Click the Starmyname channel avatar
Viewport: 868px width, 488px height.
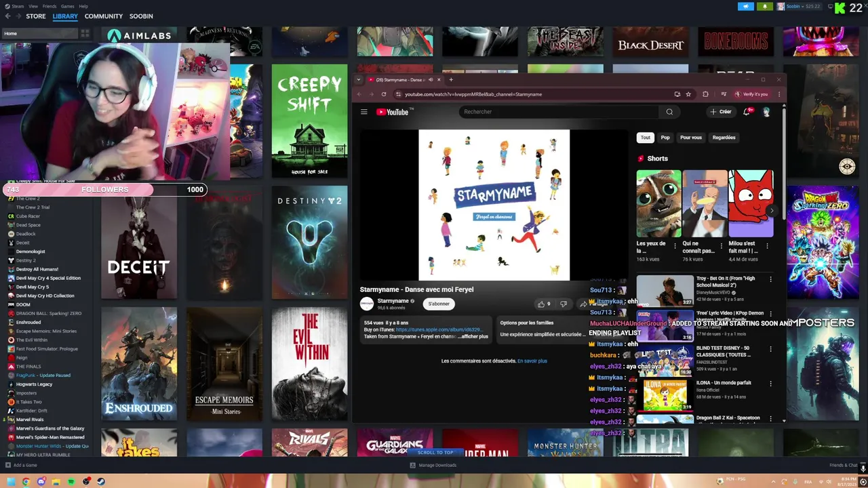(x=367, y=304)
